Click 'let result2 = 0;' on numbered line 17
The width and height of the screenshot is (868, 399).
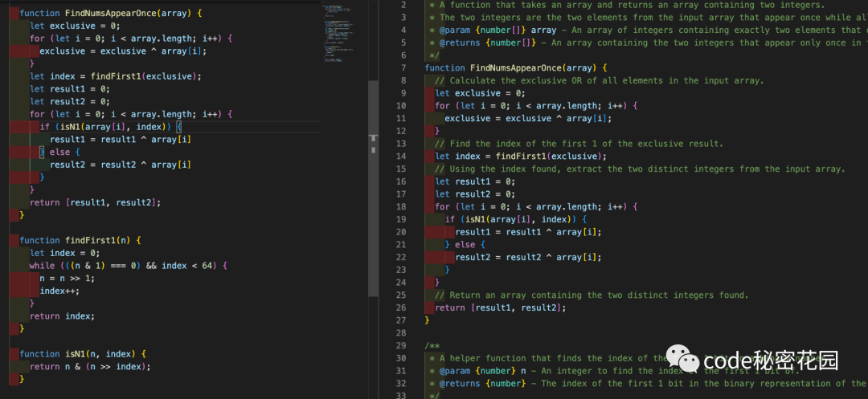click(x=475, y=194)
